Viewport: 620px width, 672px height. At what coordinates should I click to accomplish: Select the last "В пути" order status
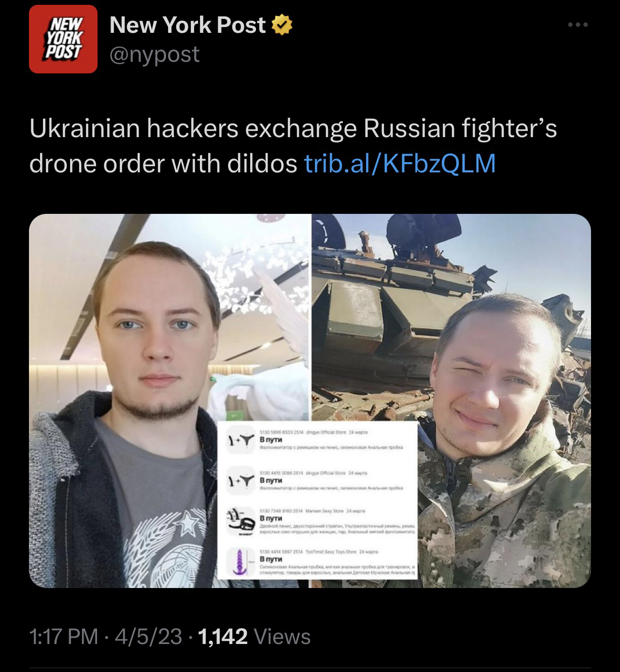[x=271, y=559]
